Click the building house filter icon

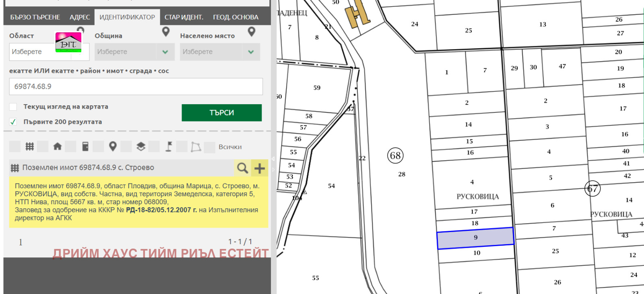coord(58,147)
